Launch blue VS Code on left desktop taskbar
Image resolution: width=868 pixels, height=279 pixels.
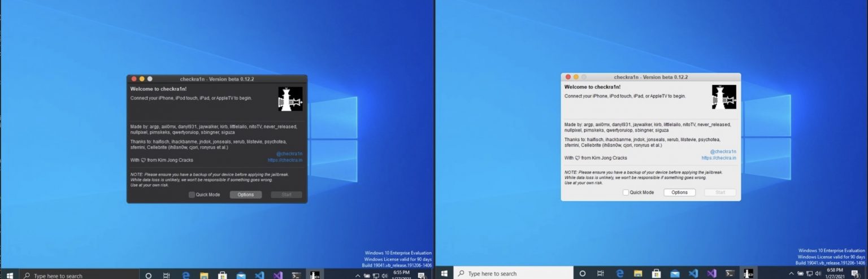click(259, 275)
